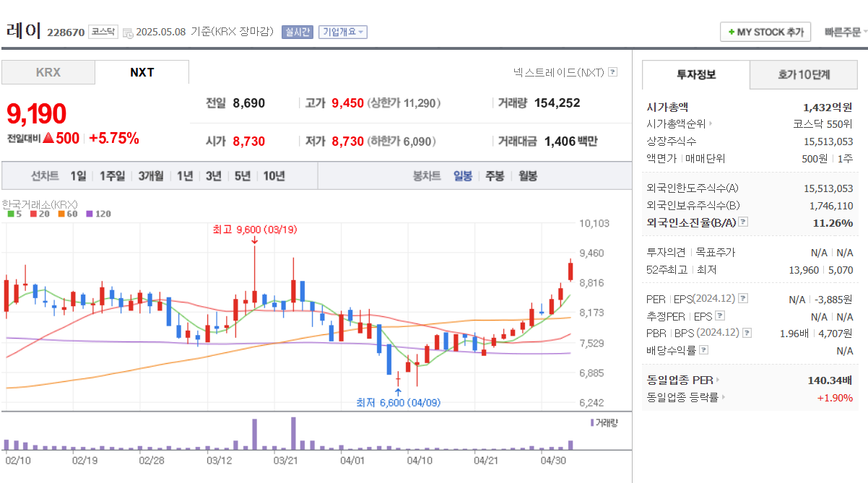This screenshot has height=483, width=868.
Task: Click green plus on MY STOCK 추가
Action: pyautogui.click(x=732, y=32)
